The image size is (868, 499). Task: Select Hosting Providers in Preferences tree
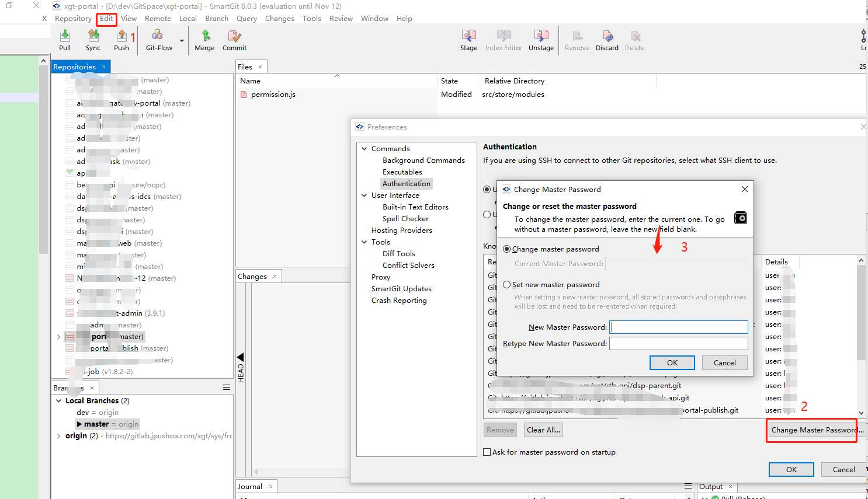[x=402, y=231]
